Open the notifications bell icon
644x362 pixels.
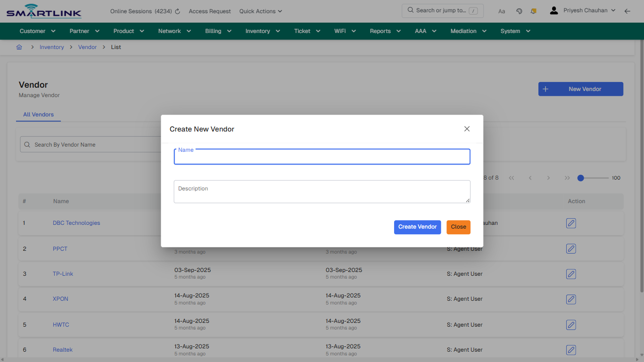coord(533,11)
